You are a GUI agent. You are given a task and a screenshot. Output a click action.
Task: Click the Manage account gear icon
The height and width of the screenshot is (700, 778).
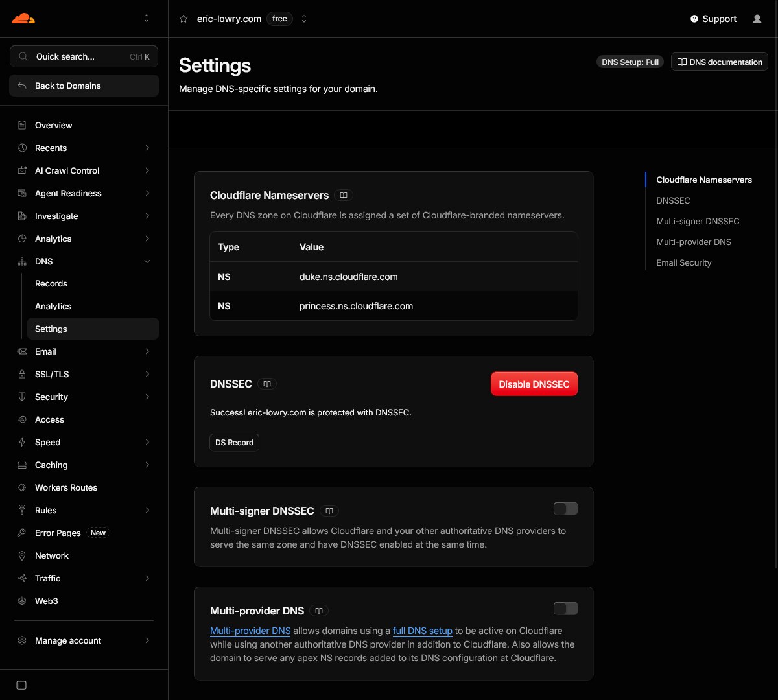pos(22,640)
